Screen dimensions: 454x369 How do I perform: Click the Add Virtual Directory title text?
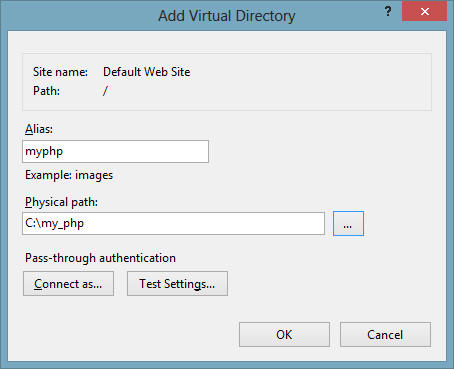[x=227, y=16]
